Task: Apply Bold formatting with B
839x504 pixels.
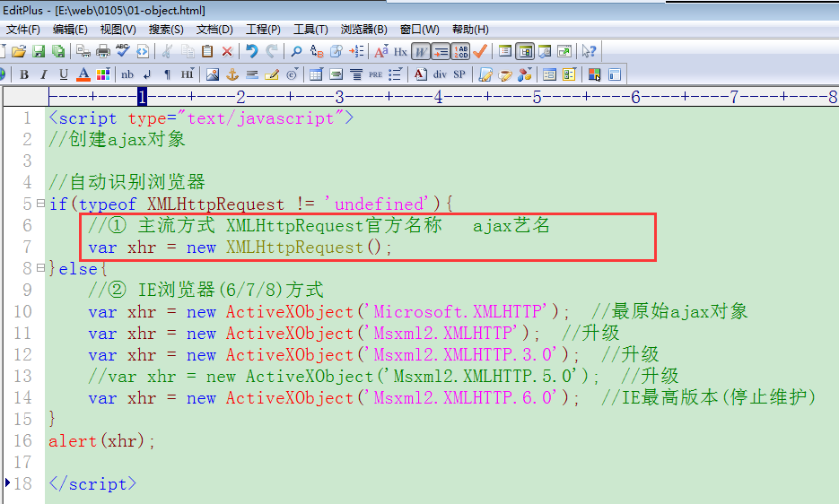Action: click(24, 74)
